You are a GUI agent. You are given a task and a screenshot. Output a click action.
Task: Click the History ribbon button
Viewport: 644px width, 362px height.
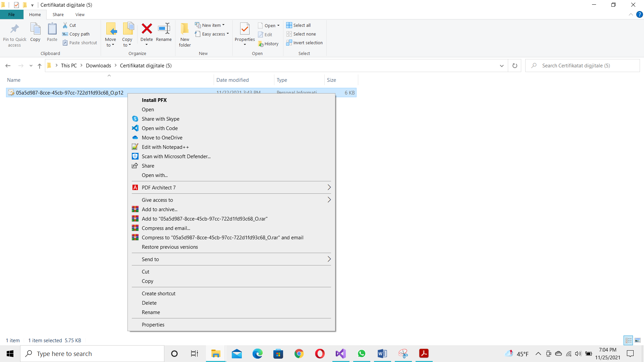(x=268, y=44)
